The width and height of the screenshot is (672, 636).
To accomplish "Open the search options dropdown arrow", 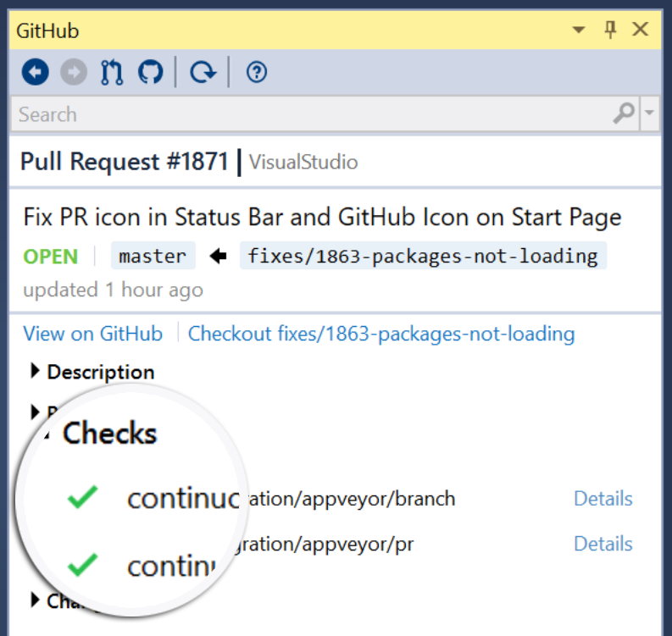I will coord(649,113).
